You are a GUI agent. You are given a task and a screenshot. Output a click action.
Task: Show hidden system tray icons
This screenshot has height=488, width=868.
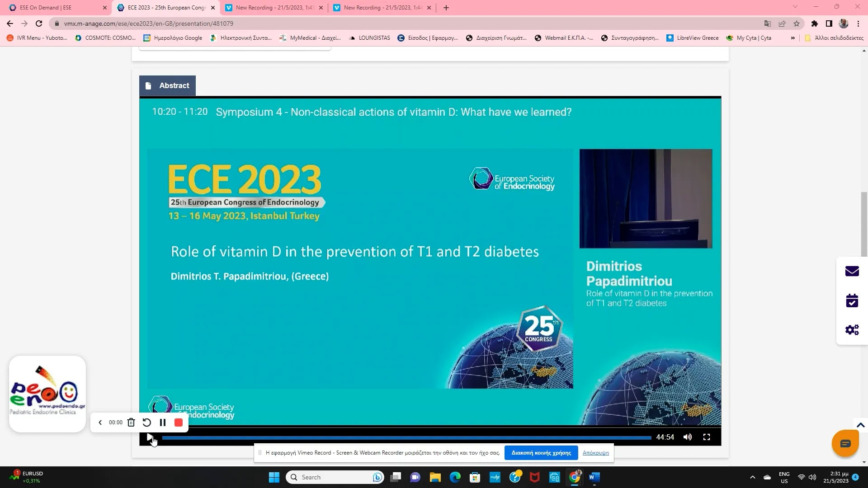[x=753, y=477]
